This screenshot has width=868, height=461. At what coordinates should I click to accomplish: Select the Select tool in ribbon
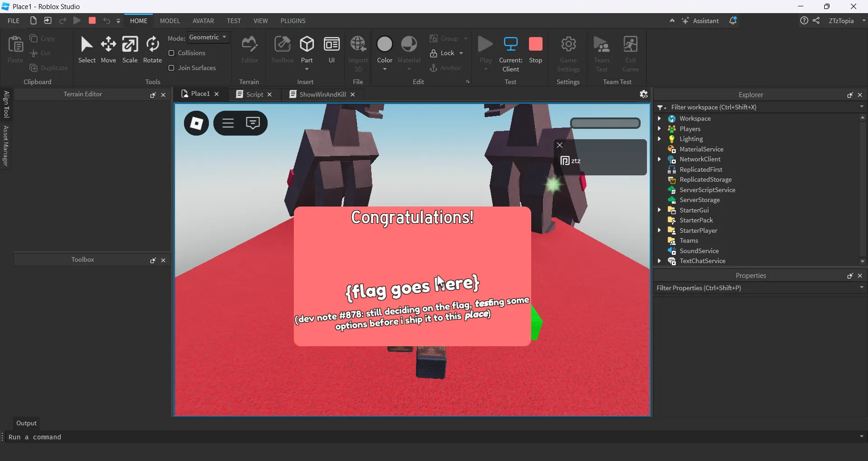87,50
